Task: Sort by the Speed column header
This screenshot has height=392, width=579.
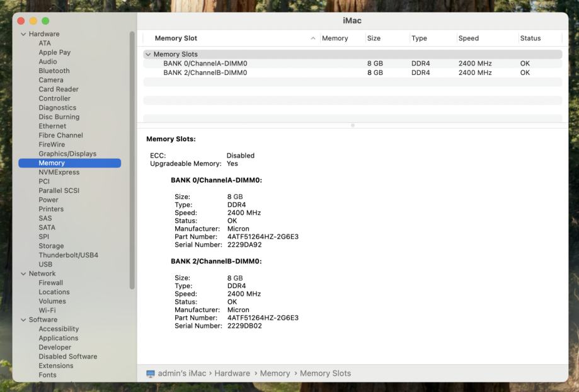Action: click(469, 38)
